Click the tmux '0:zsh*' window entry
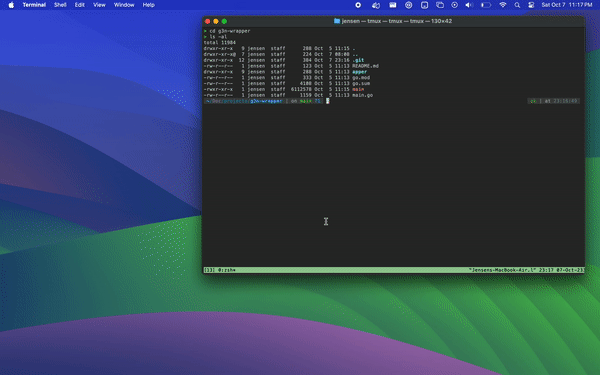Image resolution: width=600 pixels, height=375 pixels. tap(227, 270)
